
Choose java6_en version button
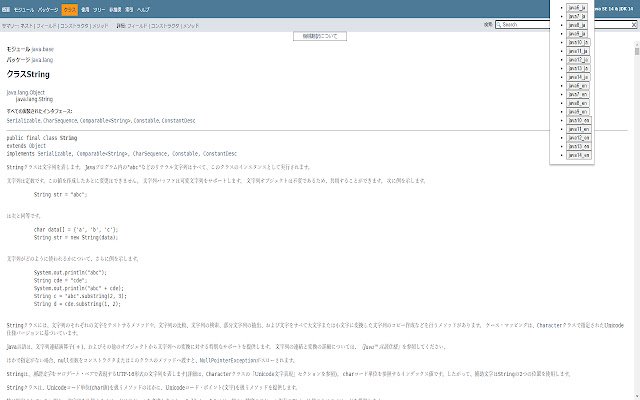577,86
